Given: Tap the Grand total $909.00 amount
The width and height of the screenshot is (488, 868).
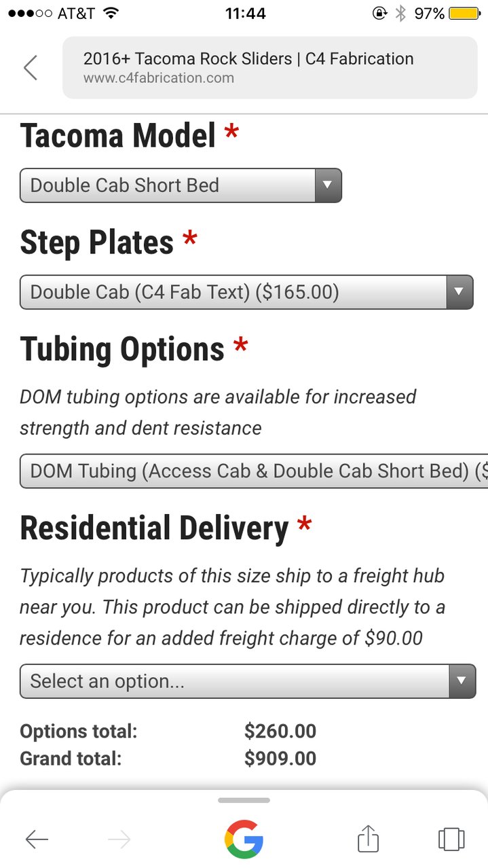Looking at the screenshot, I should [280, 759].
